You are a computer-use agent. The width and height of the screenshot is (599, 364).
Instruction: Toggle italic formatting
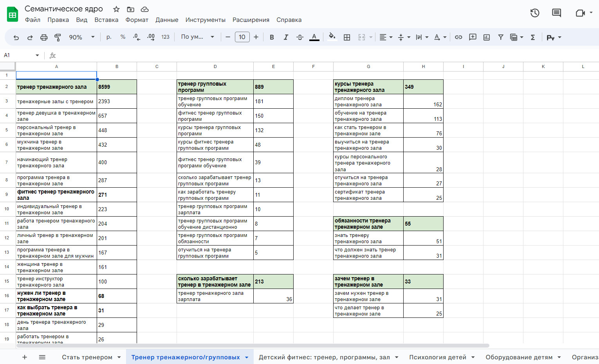[286, 37]
